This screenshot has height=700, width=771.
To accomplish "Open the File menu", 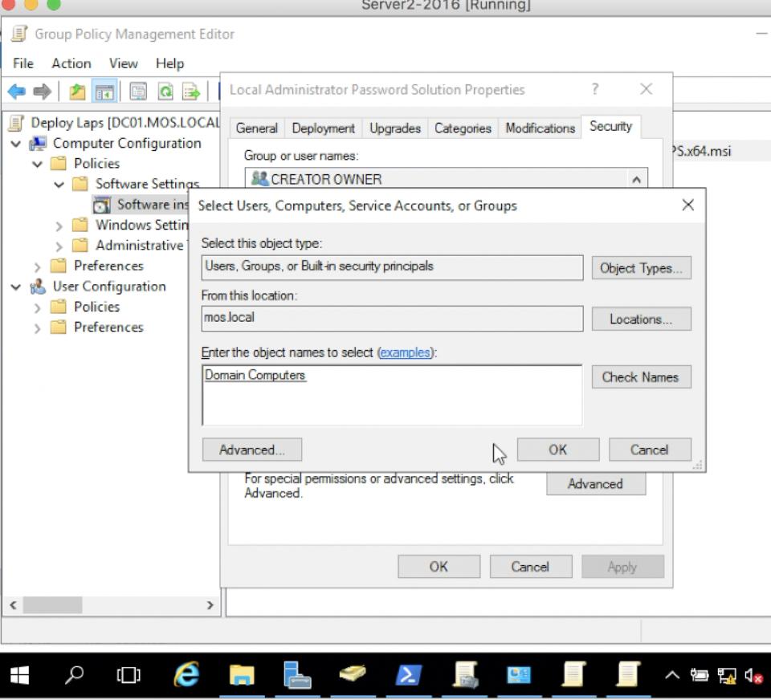I will pos(23,63).
